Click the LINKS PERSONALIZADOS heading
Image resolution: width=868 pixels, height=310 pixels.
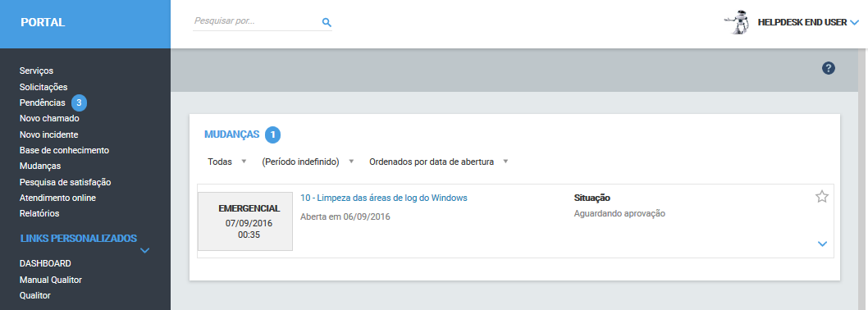click(x=79, y=239)
